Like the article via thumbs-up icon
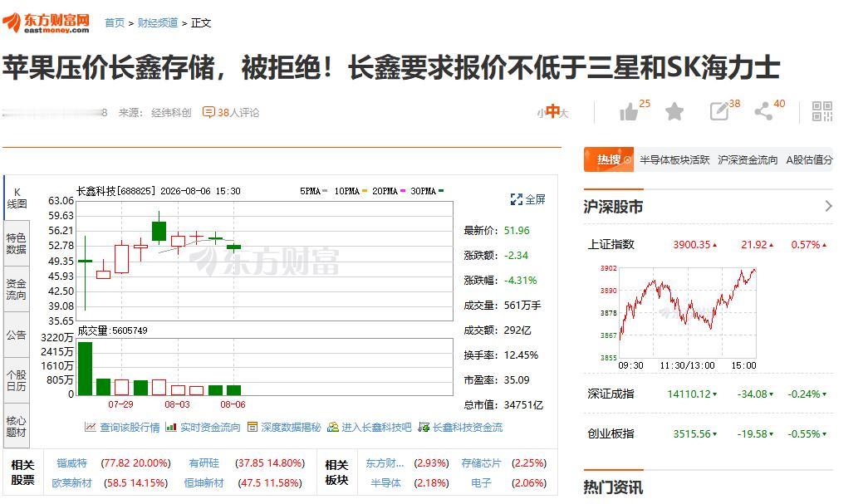Screen dimensions: 868x504 (629, 112)
